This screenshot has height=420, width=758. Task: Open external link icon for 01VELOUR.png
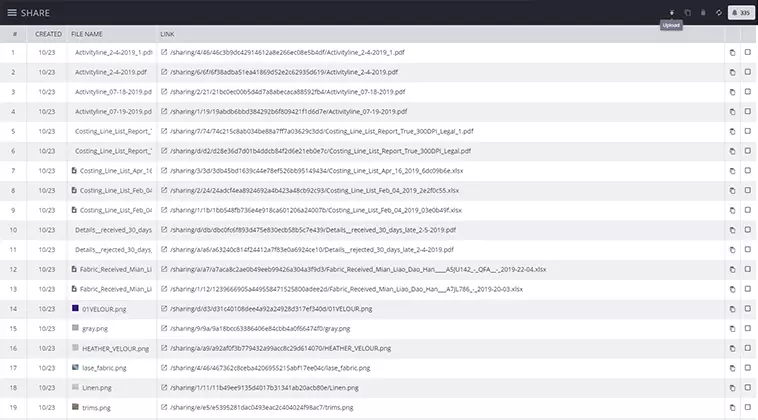pyautogui.click(x=164, y=308)
